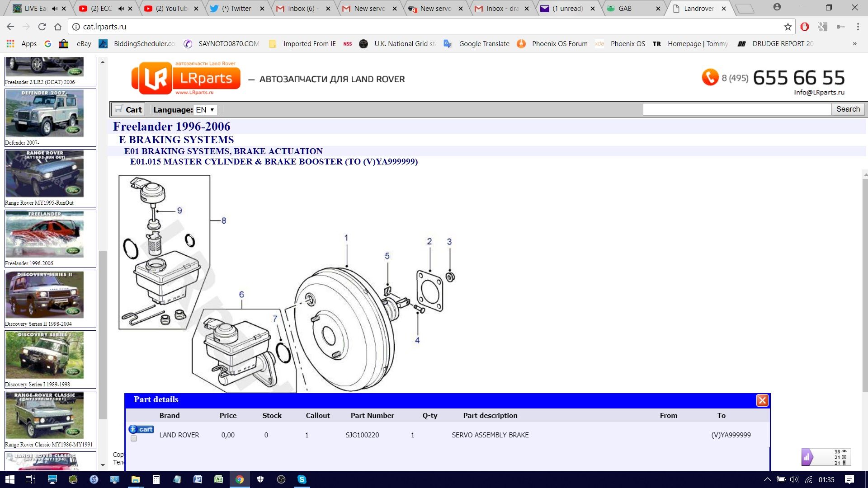Viewport: 868px width, 488px height.
Task: Click the LRparts logo
Action: (186, 78)
